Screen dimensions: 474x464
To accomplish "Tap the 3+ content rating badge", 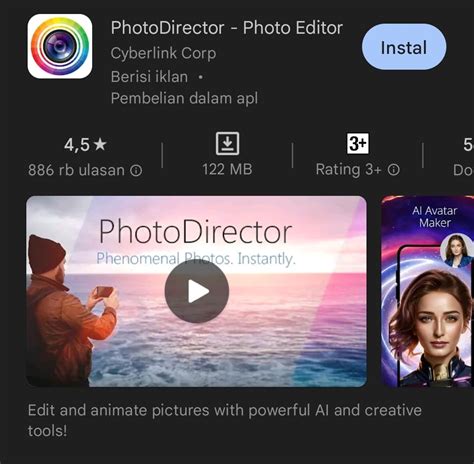I will click(x=358, y=144).
